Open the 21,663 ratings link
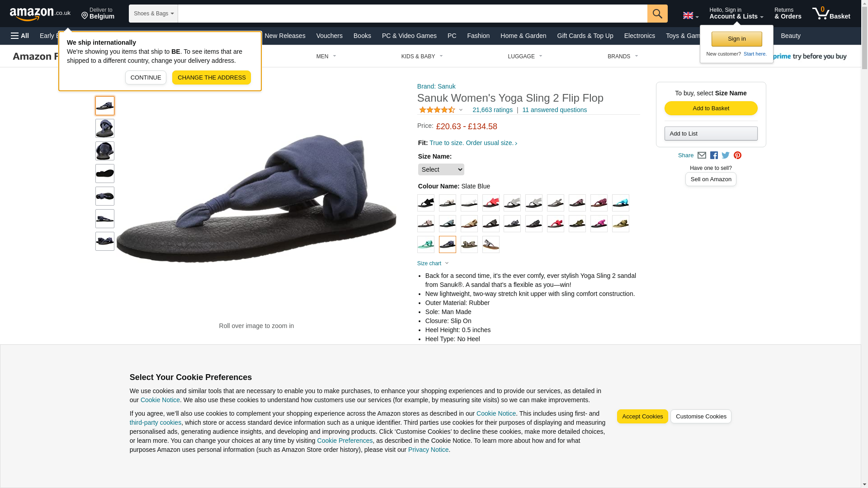Screen dimensions: 868x488 point(492,110)
